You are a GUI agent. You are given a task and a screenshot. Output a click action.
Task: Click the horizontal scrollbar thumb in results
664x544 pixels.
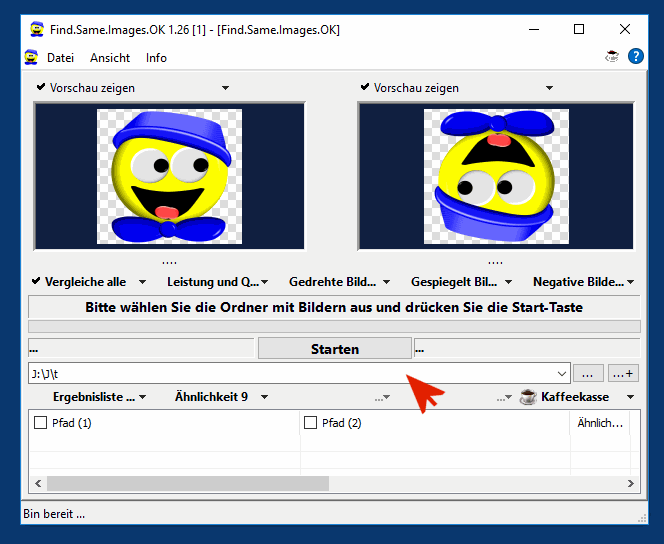pos(188,483)
